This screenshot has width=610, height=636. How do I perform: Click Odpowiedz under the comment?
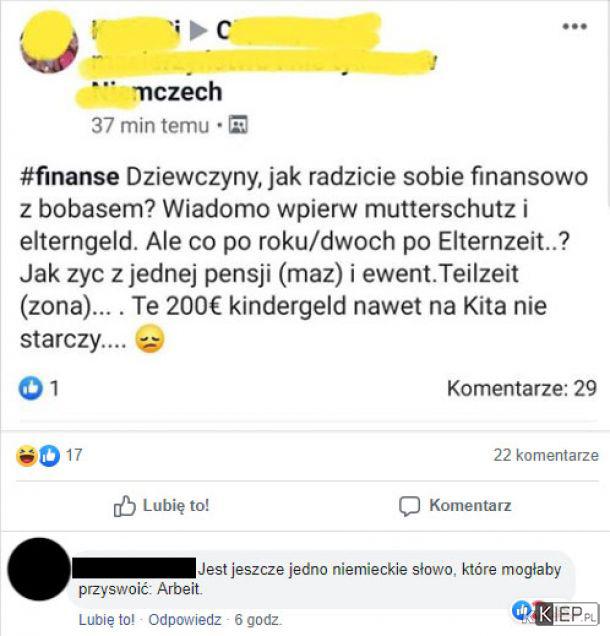click(185, 620)
